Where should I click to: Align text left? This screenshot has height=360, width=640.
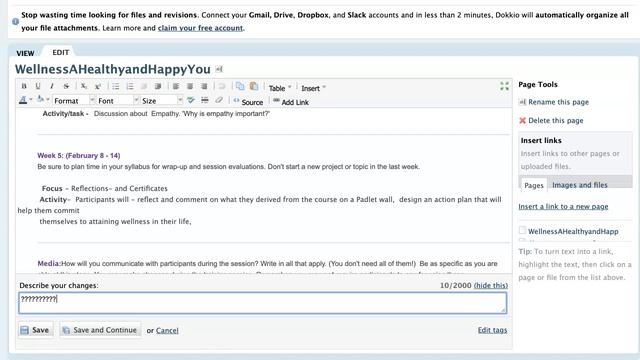point(176,86)
